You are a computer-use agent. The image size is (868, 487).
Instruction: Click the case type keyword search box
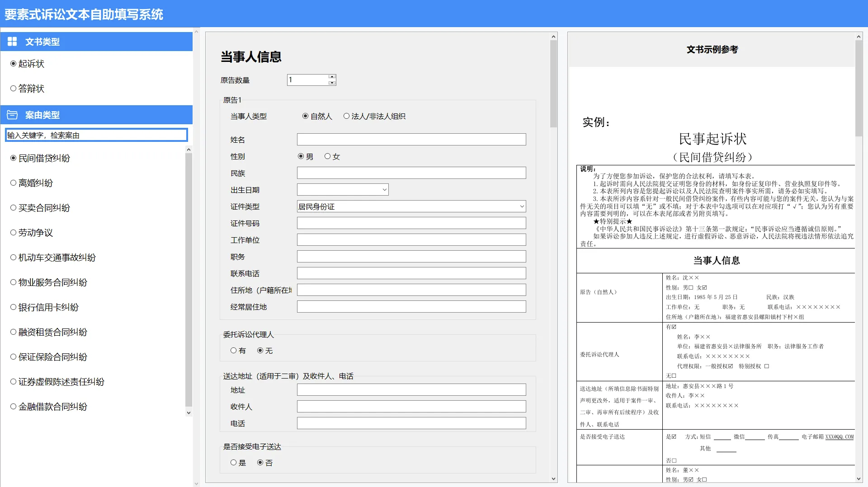tap(96, 135)
